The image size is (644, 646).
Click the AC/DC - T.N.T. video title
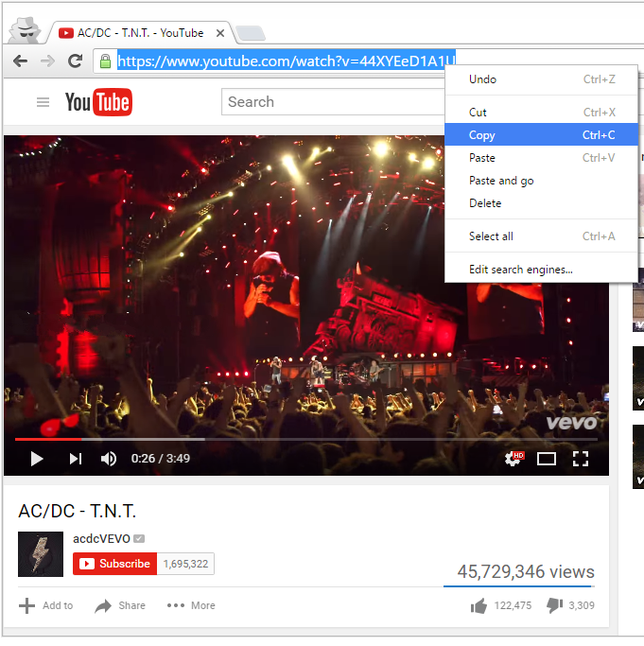click(77, 511)
